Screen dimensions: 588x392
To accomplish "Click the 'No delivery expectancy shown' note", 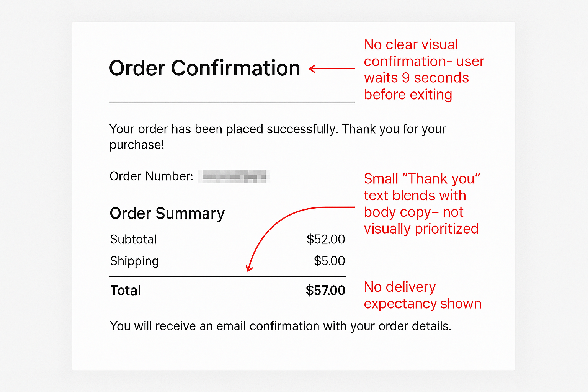I will (x=423, y=295).
